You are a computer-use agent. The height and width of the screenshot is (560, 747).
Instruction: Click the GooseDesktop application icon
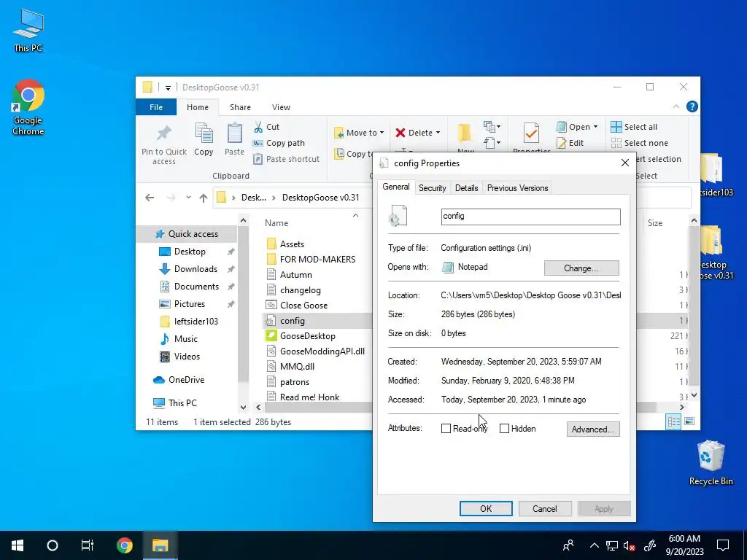(x=271, y=335)
